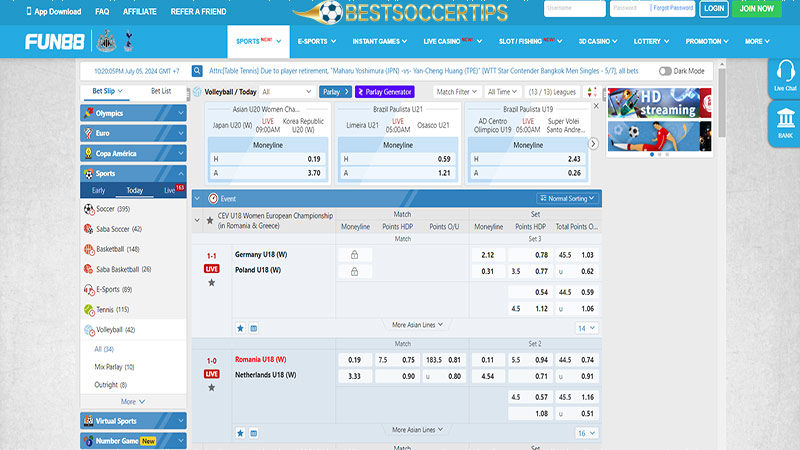
Task: Open the LOTTERY menu
Action: tap(651, 41)
